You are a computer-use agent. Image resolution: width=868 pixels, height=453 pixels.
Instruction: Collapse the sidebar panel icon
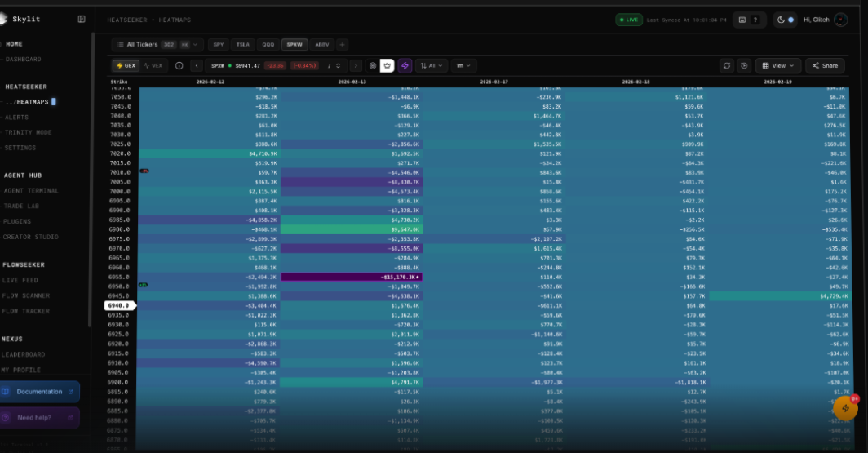(x=82, y=19)
